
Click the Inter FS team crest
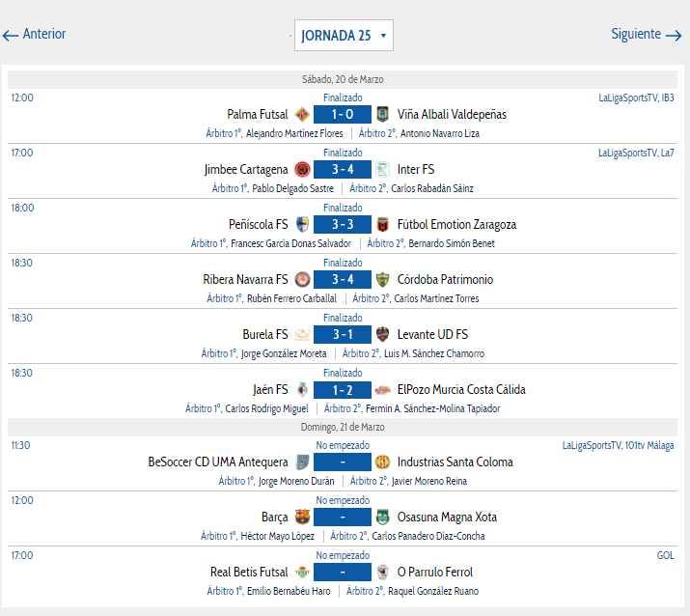tap(382, 170)
